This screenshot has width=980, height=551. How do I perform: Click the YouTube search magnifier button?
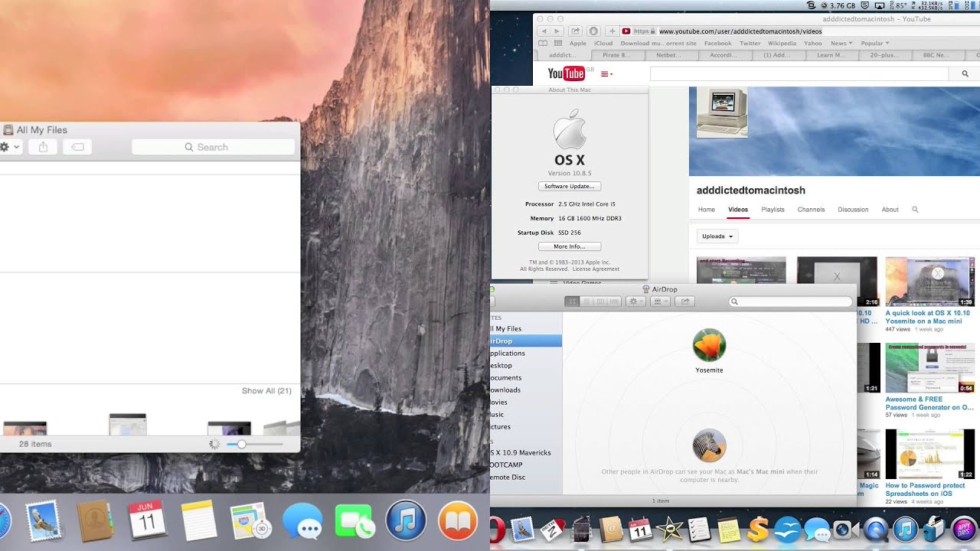tap(964, 73)
